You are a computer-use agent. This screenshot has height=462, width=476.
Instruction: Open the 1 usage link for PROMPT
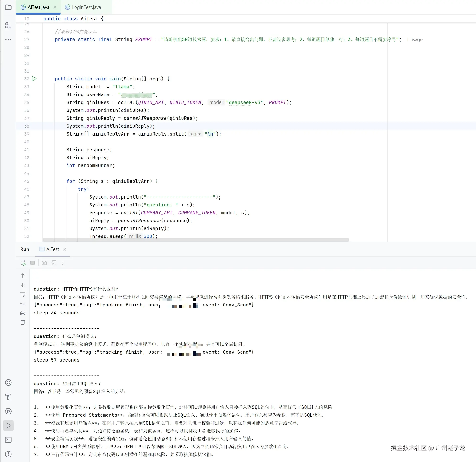[414, 40]
